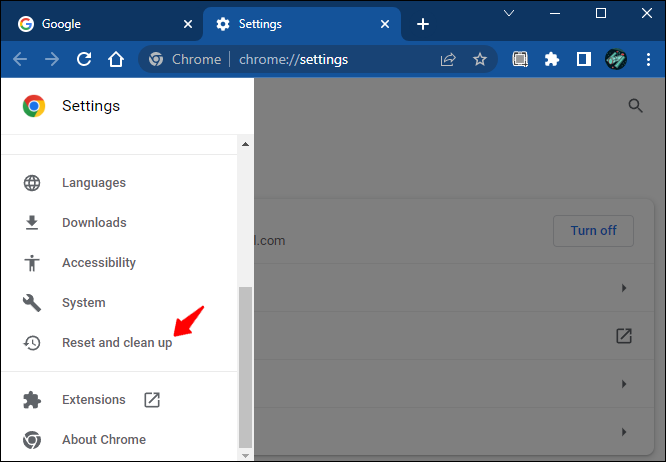Screen dimensions: 666x462
Task: Go to the home page icon
Action: click(116, 59)
